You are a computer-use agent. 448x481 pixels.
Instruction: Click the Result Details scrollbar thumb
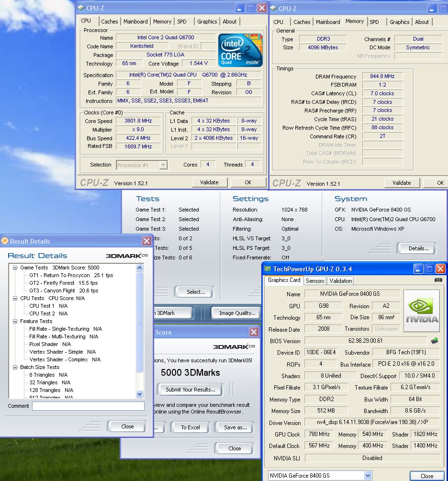click(139, 322)
